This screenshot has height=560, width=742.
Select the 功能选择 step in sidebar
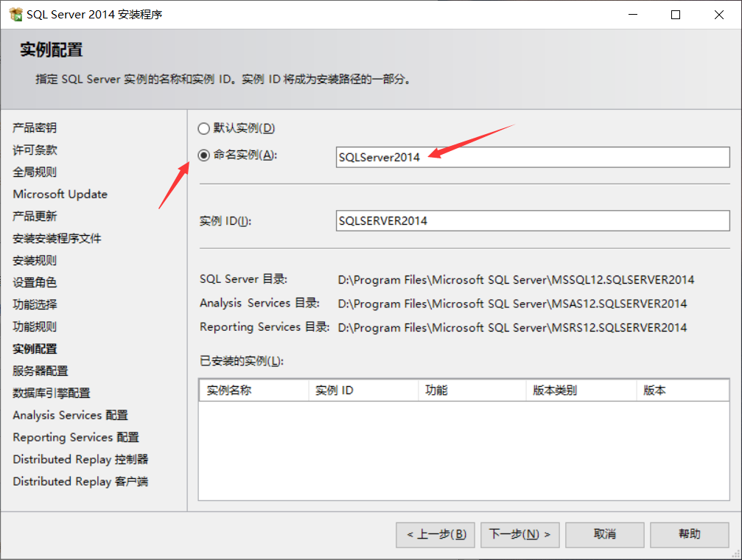click(35, 304)
